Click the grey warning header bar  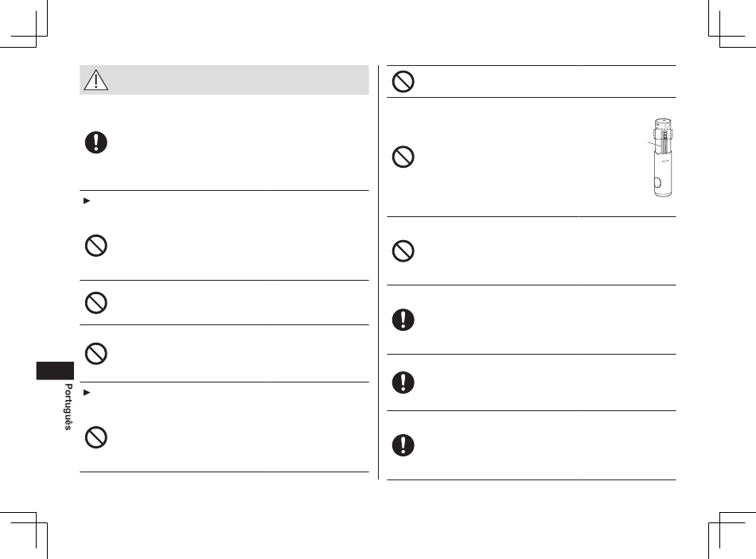point(224,80)
